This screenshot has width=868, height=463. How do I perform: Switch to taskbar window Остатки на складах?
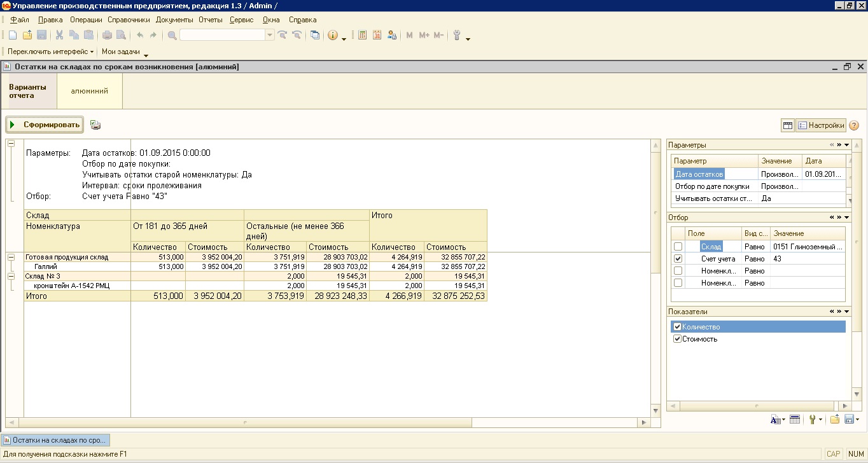tap(55, 440)
